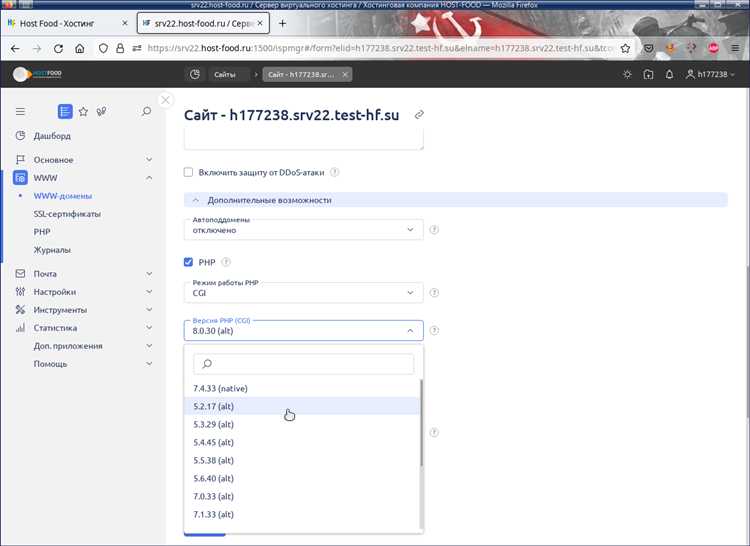
Task: Show help for Версия PHP (CGI)
Action: [x=434, y=330]
